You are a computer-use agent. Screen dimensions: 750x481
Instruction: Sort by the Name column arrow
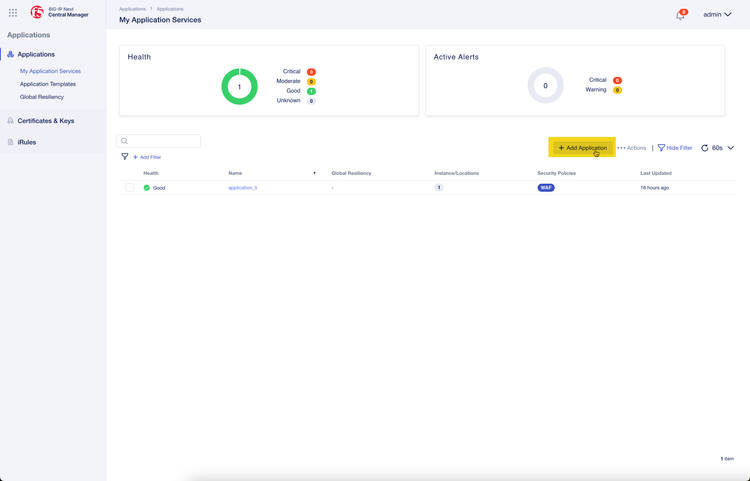314,173
